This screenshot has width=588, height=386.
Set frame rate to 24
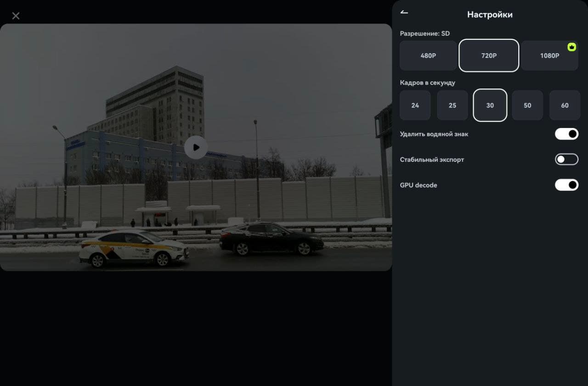click(415, 105)
